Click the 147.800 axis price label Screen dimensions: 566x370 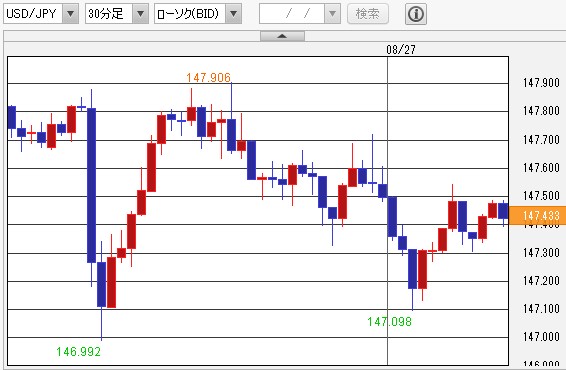pos(541,110)
